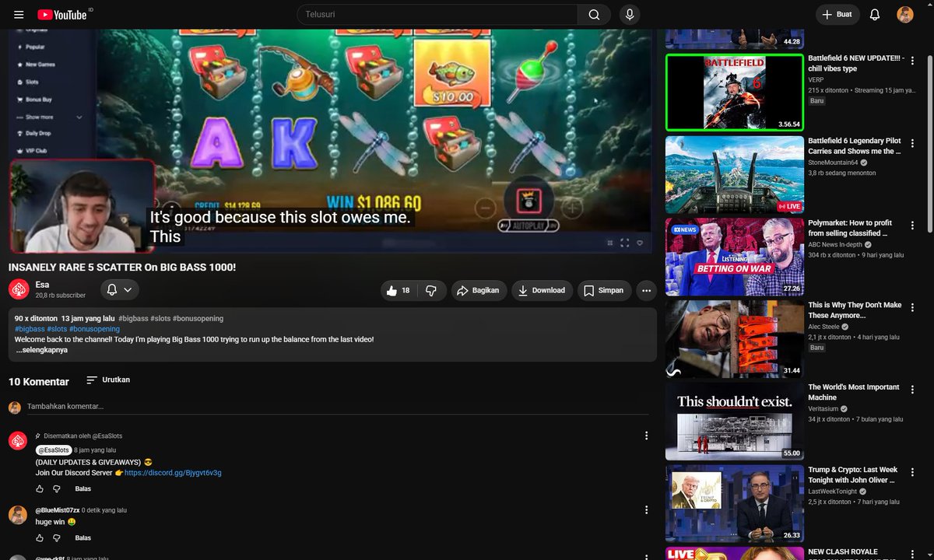The image size is (934, 560).
Task: Start voice search with microphone icon
Action: 630,14
